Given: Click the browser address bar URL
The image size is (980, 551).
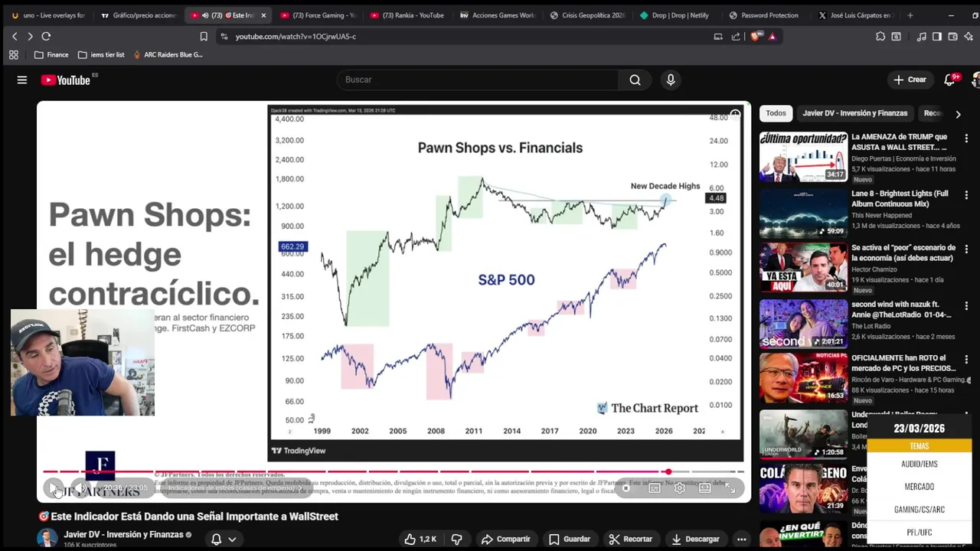Looking at the screenshot, I should [x=296, y=36].
